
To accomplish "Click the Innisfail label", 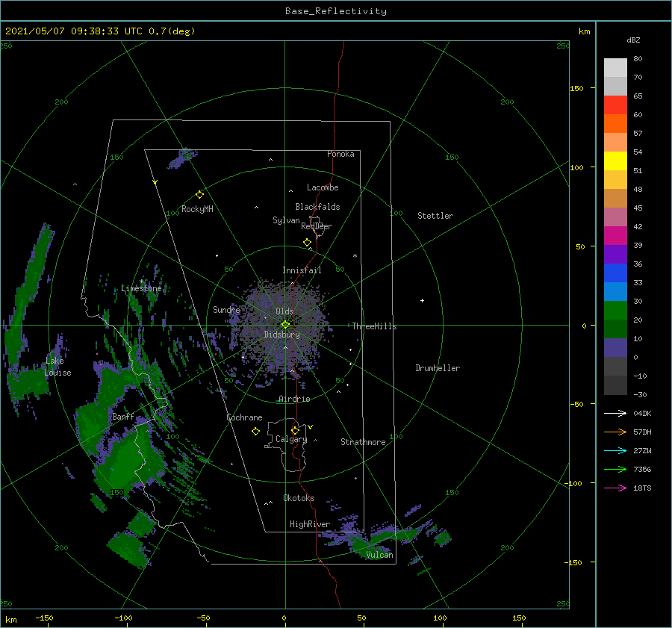I will point(302,270).
